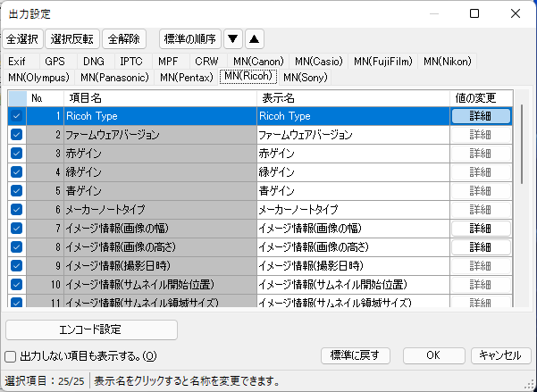Toggle checkbox for イメージ情報(撮影日時)

[16, 266]
